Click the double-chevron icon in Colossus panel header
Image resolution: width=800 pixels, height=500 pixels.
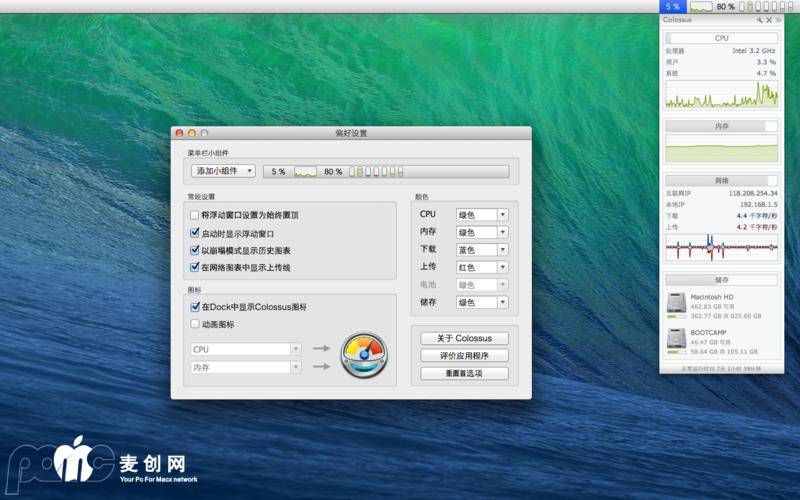pos(778,20)
